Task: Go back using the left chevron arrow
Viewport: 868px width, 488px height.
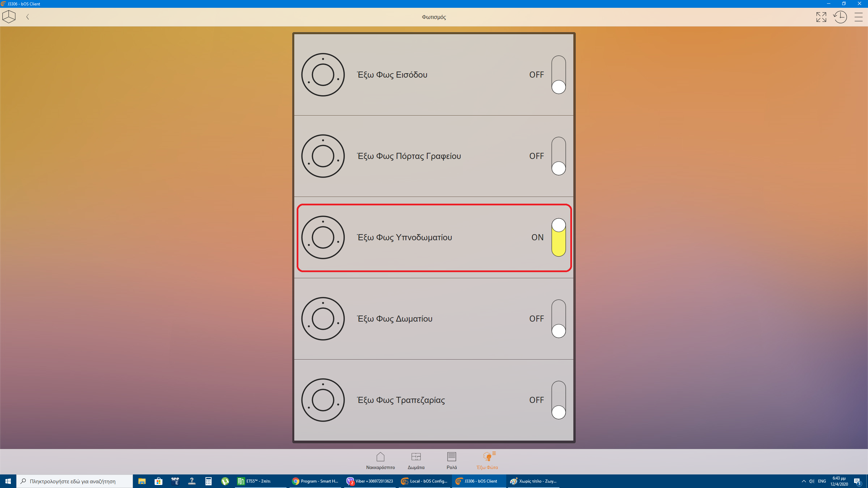Action: coord(28,17)
